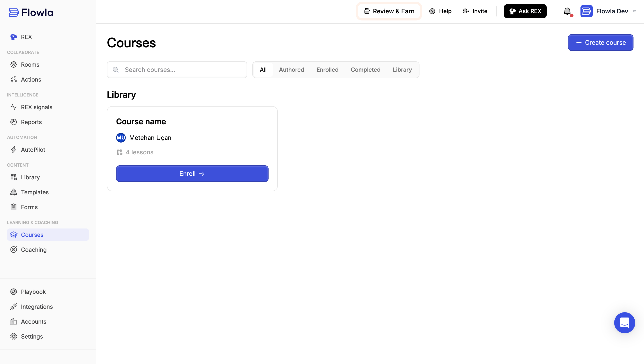Click the Flowla Dev workspace name
Image resolution: width=644 pixels, height=364 pixels.
coord(612,11)
